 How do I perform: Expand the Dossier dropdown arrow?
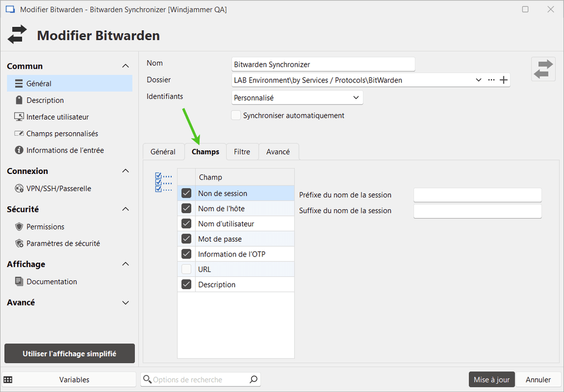click(x=478, y=80)
